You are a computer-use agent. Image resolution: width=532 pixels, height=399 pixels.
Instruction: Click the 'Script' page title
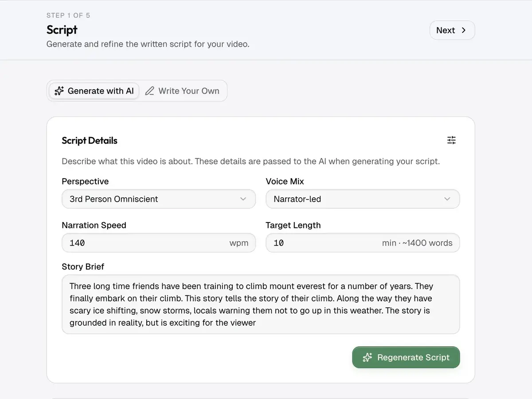coord(62,30)
